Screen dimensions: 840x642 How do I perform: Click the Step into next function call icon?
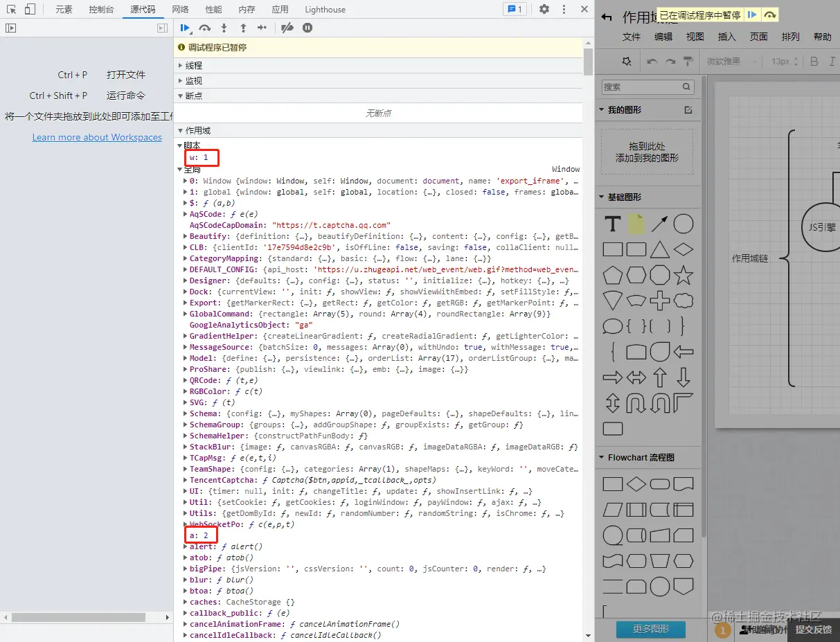coord(222,28)
